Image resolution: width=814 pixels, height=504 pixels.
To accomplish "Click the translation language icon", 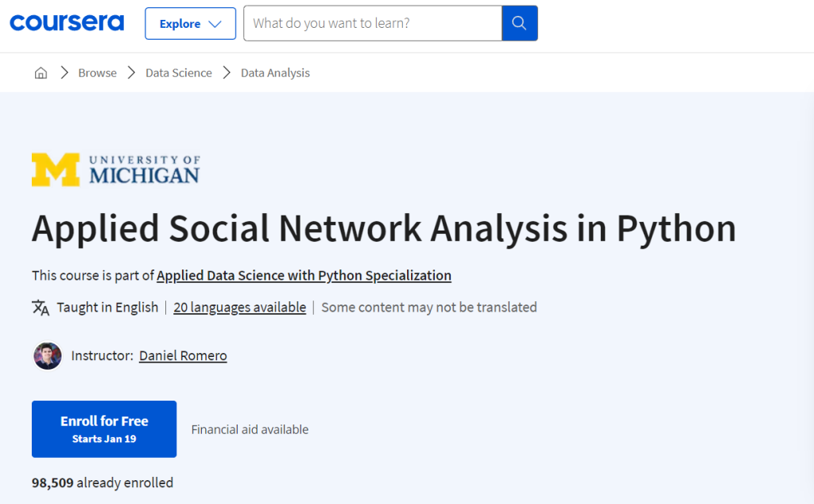I will pos(37,307).
